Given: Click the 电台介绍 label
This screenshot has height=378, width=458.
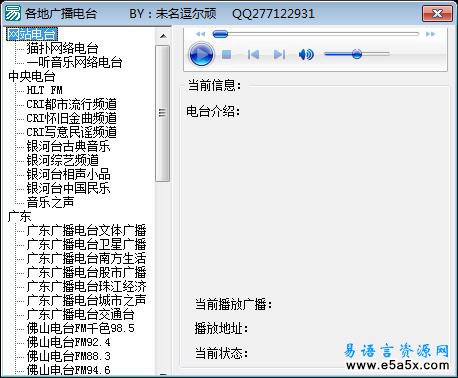Looking at the screenshot, I should pyautogui.click(x=213, y=111).
